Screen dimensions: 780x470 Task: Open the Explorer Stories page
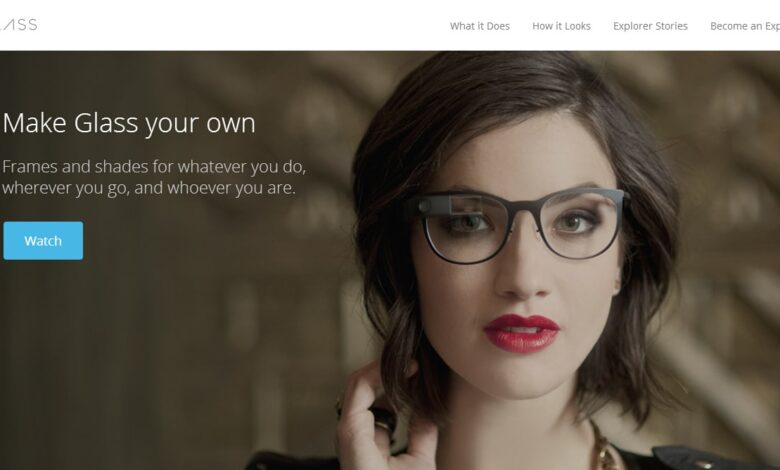pos(650,26)
